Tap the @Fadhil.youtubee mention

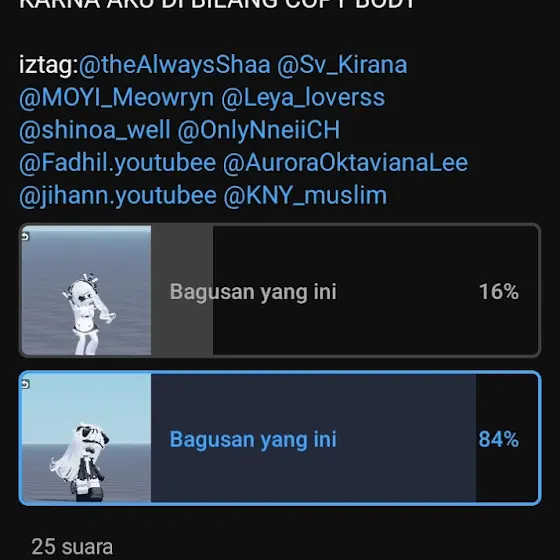(x=118, y=163)
